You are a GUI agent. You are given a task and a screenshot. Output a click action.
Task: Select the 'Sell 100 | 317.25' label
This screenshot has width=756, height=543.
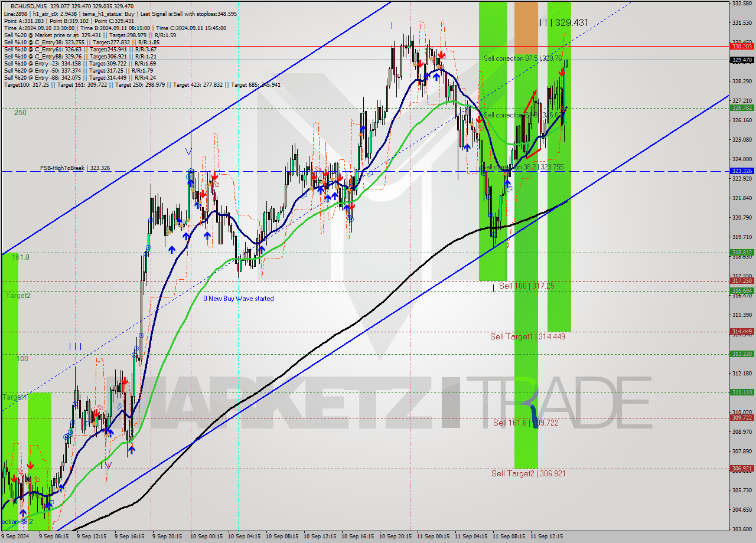(x=527, y=286)
